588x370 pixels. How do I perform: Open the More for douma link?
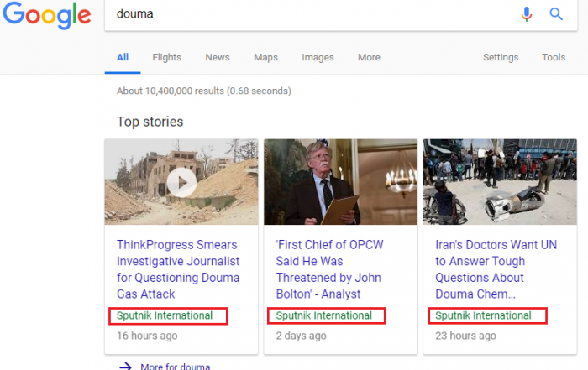pyautogui.click(x=175, y=366)
